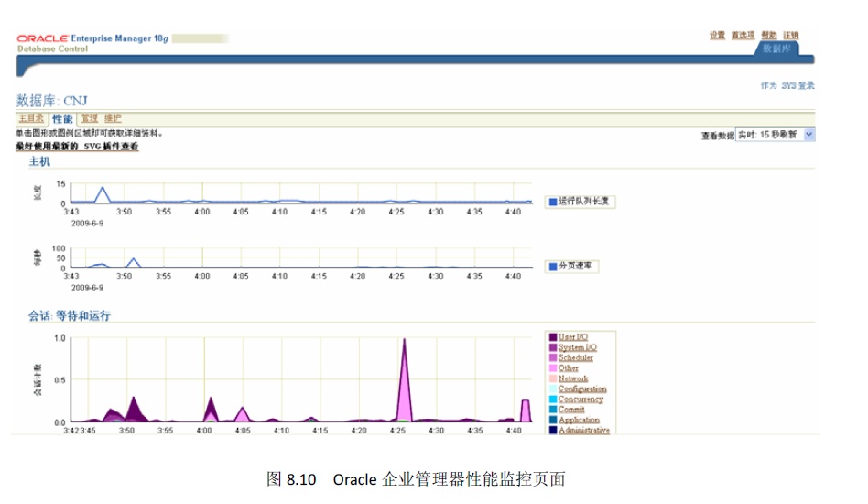
Task: Click the pink peak near 4:40
Action: [526, 411]
